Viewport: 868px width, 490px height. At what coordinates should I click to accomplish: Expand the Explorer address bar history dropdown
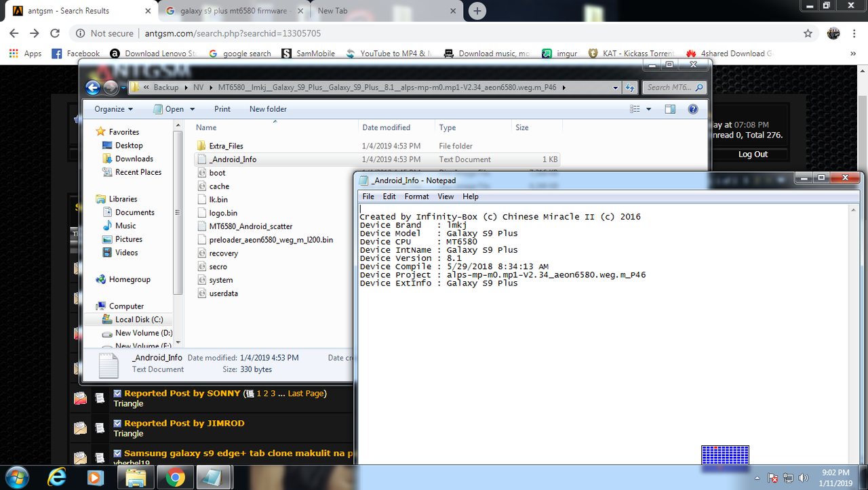615,87
